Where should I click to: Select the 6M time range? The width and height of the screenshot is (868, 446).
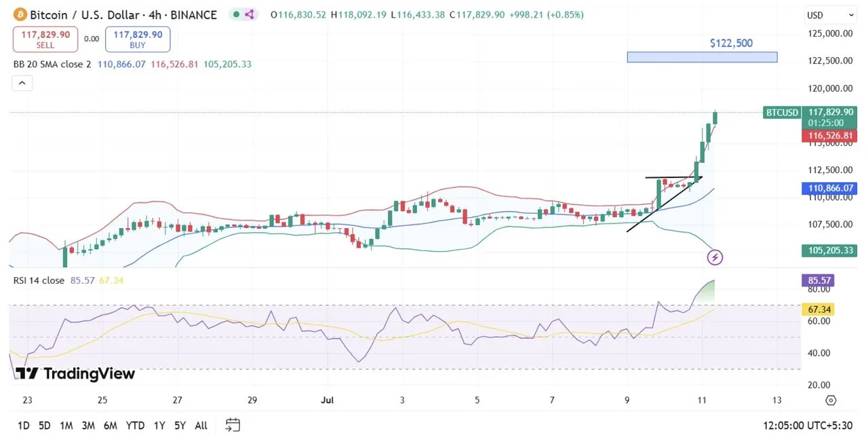coord(111,426)
